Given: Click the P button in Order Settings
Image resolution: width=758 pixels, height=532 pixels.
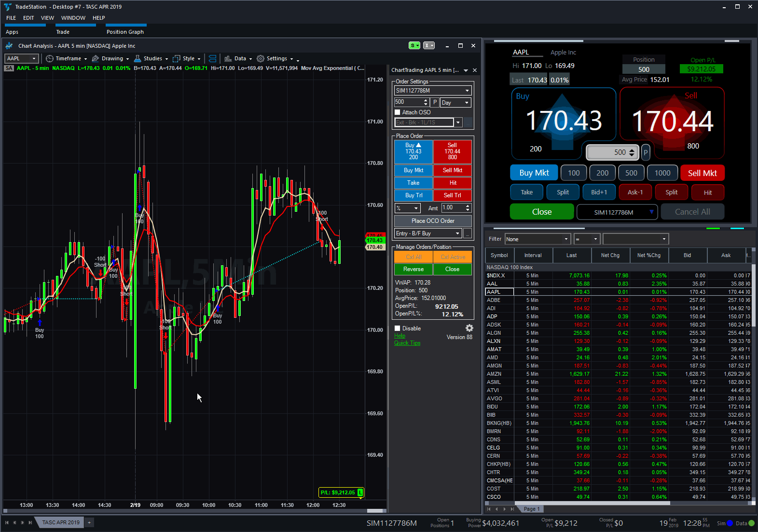Looking at the screenshot, I should coord(435,102).
